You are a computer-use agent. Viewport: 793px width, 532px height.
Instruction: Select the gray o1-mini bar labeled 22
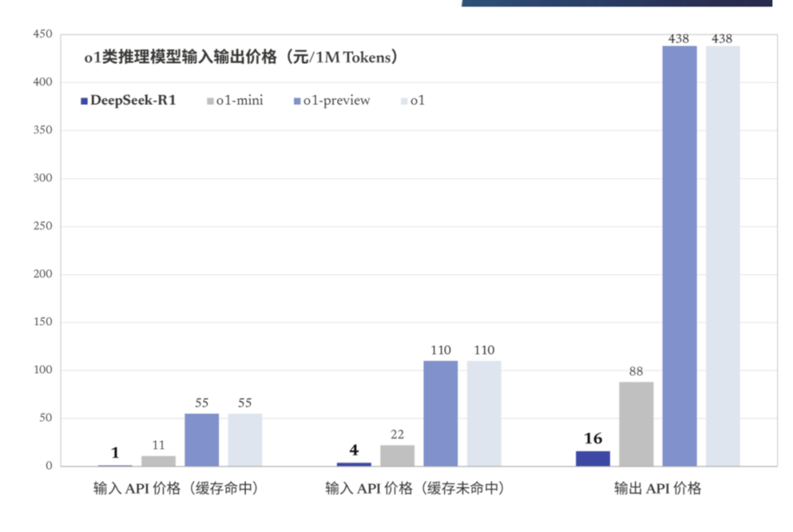[397, 455]
